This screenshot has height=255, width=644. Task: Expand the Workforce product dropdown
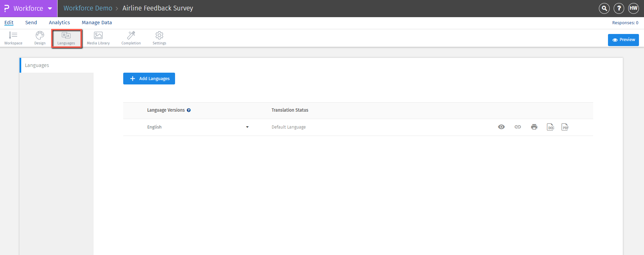point(28,8)
